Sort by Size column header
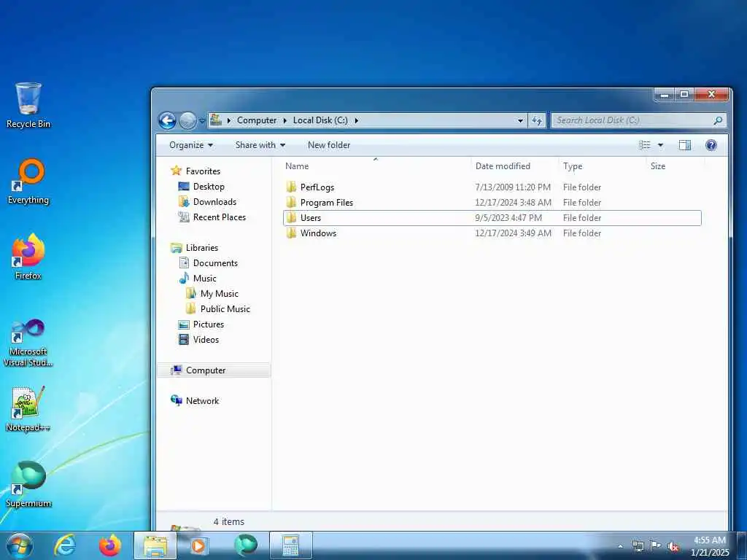This screenshot has height=560, width=747. pyautogui.click(x=676, y=166)
